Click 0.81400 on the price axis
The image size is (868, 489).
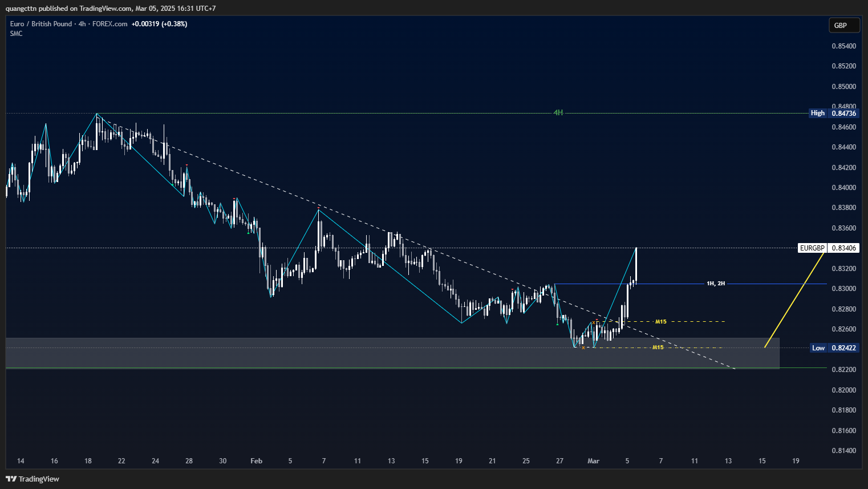(843, 451)
